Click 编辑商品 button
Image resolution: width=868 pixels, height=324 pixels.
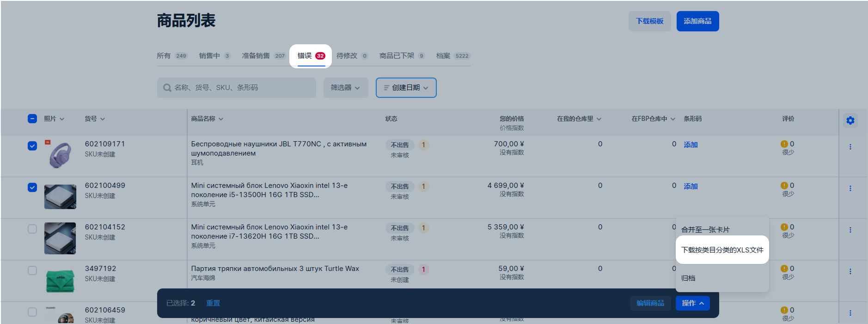click(650, 303)
